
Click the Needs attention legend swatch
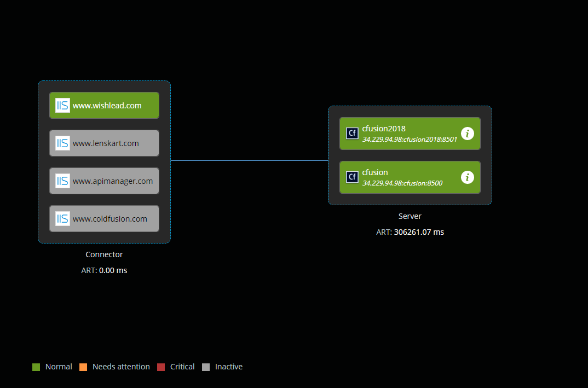point(83,367)
